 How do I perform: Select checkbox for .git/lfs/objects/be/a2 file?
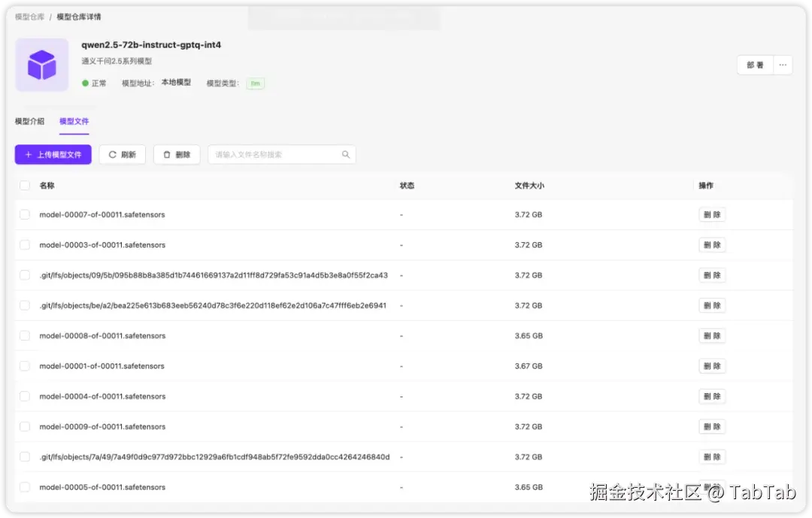tap(24, 306)
